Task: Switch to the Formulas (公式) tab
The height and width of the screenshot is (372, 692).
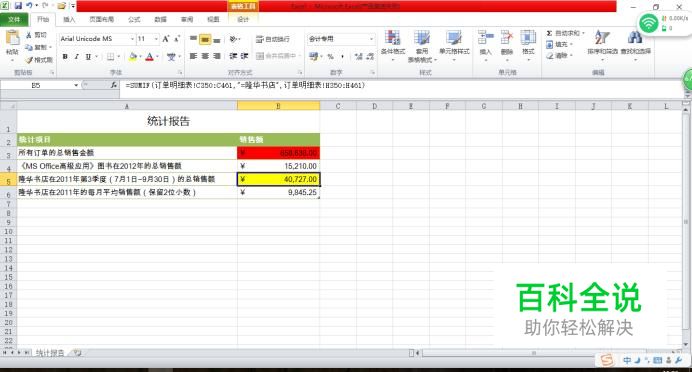Action: (x=134, y=19)
